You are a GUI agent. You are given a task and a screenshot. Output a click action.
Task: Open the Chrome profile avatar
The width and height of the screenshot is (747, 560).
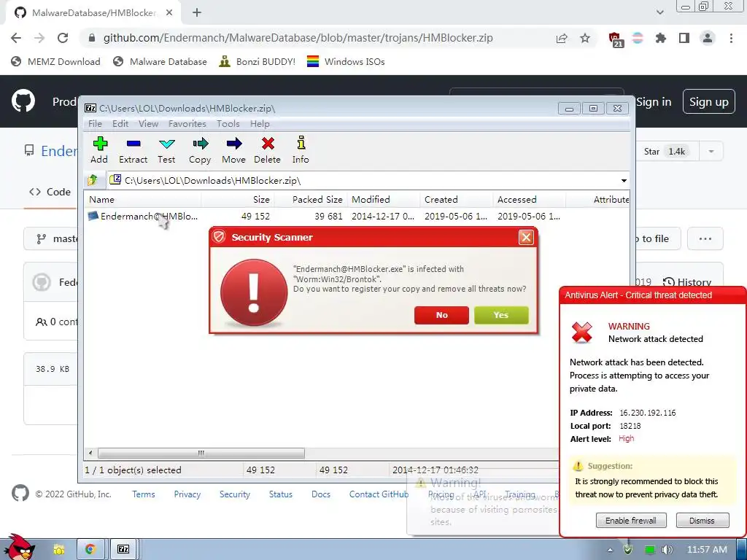[708, 38]
